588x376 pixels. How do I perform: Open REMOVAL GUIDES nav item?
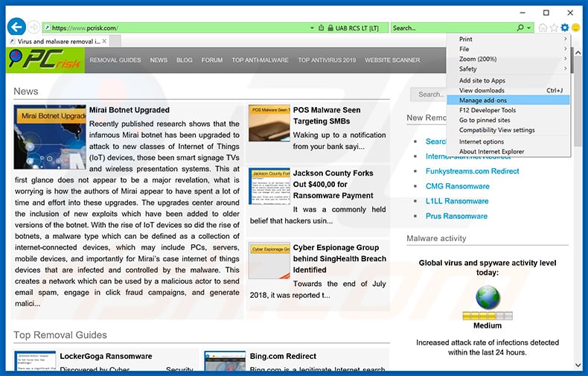(x=115, y=60)
